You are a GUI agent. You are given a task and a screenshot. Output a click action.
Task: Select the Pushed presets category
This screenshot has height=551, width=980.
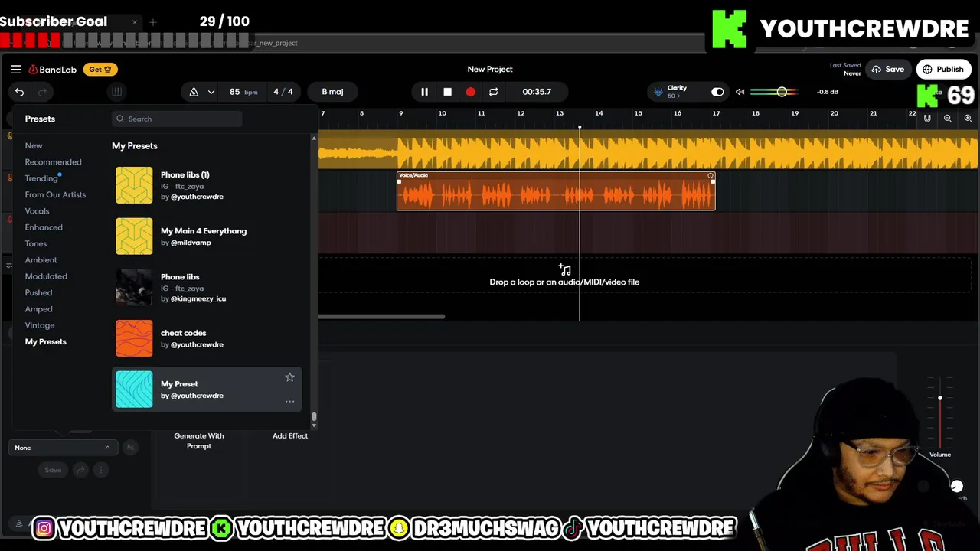coord(38,292)
